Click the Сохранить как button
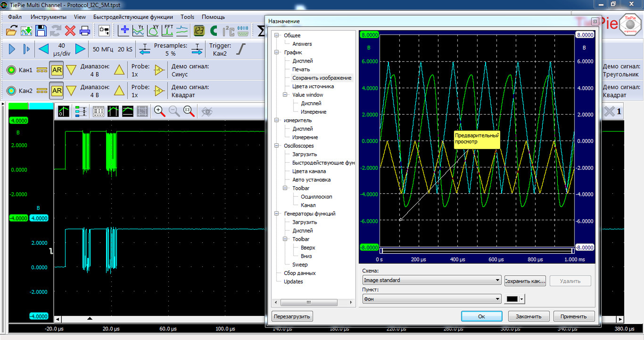The height and width of the screenshot is (340, 644). 525,281
